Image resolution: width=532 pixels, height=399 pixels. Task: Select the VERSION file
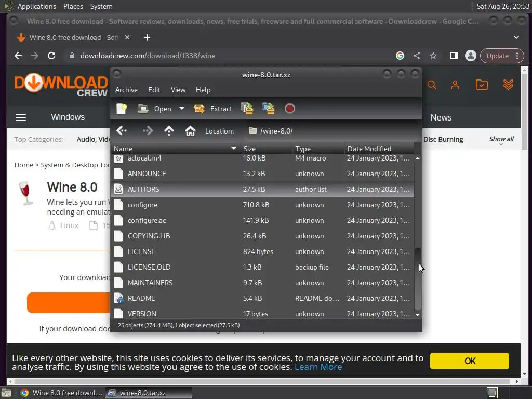tap(262, 314)
